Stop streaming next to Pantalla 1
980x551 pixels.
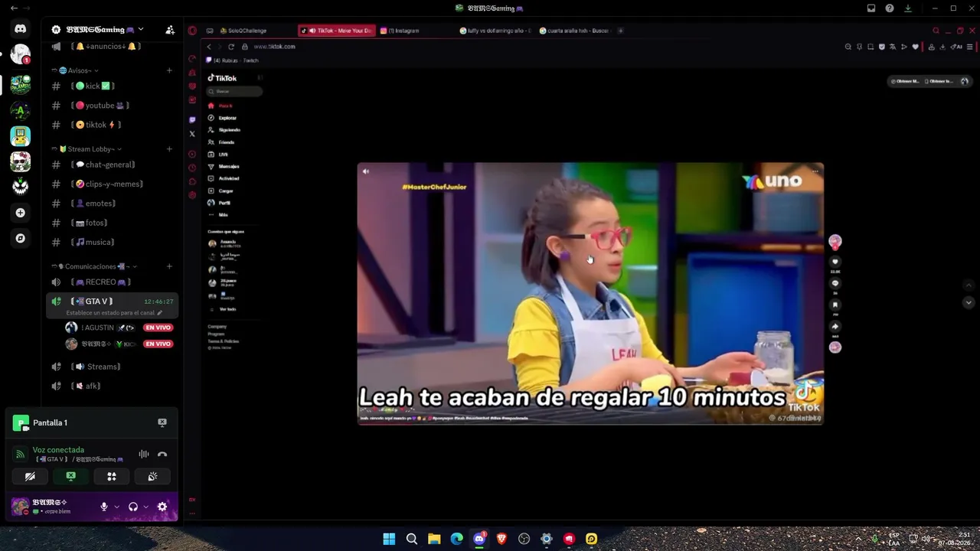pyautogui.click(x=162, y=422)
